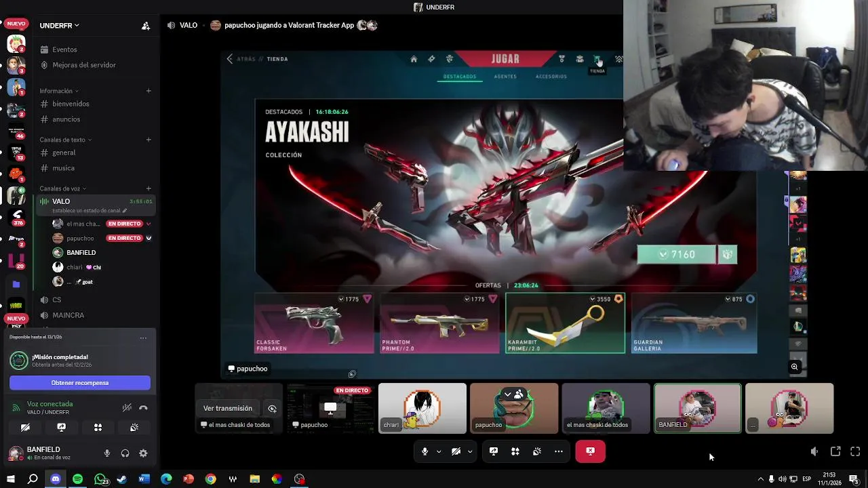Add channel to Canales de texto
Viewport: 868px width, 488px height.
(149, 140)
